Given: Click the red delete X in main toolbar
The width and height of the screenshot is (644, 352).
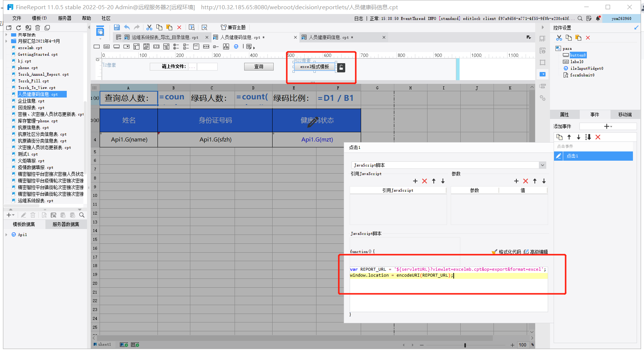Looking at the screenshot, I should pos(179,27).
